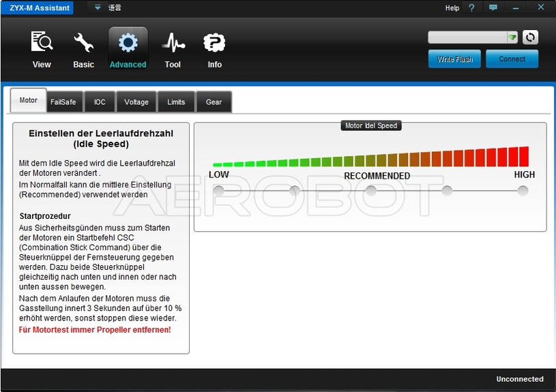Set idle speed slider to LOW
The image size is (556, 392).
click(x=219, y=191)
